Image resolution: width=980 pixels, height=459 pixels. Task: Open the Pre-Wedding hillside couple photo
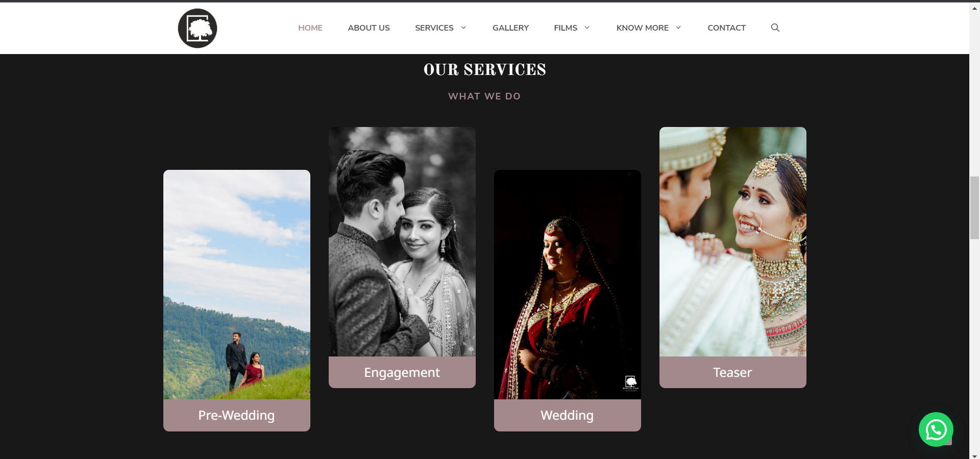237,285
